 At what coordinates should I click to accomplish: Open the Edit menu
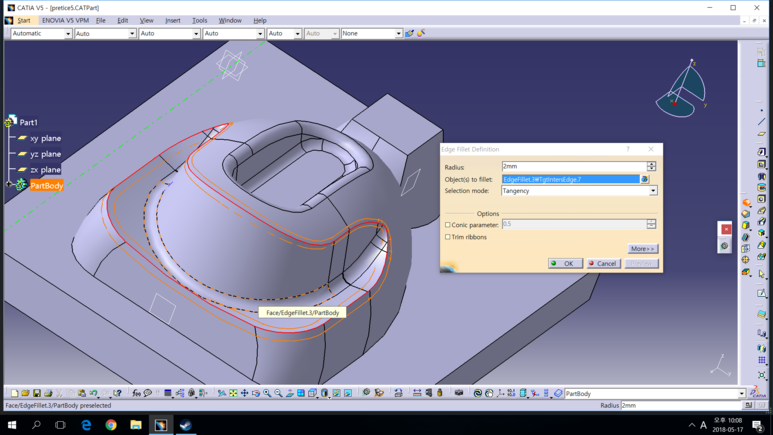(122, 20)
